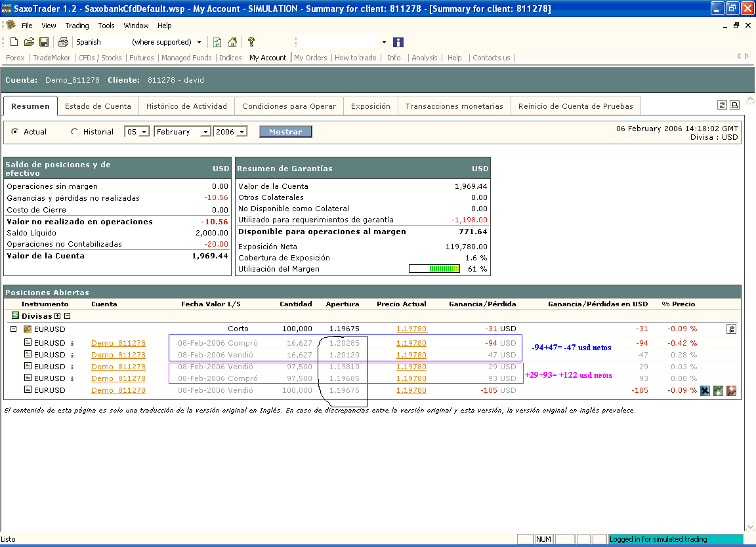Click the Refresh page toolbar icon
The height and width of the screenshot is (547, 756).
tap(217, 42)
